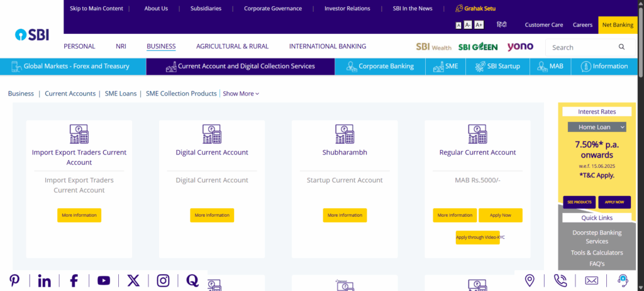This screenshot has height=291, width=644.
Task: Click the Shubharambh card icon
Action: 345,135
